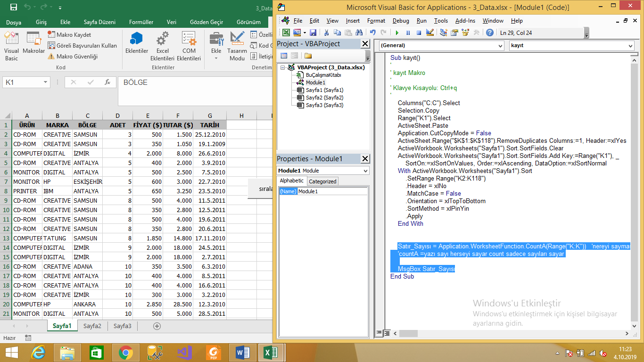Add new sheet with plus icon
Image resolution: width=644 pixels, height=362 pixels.
pyautogui.click(x=157, y=326)
